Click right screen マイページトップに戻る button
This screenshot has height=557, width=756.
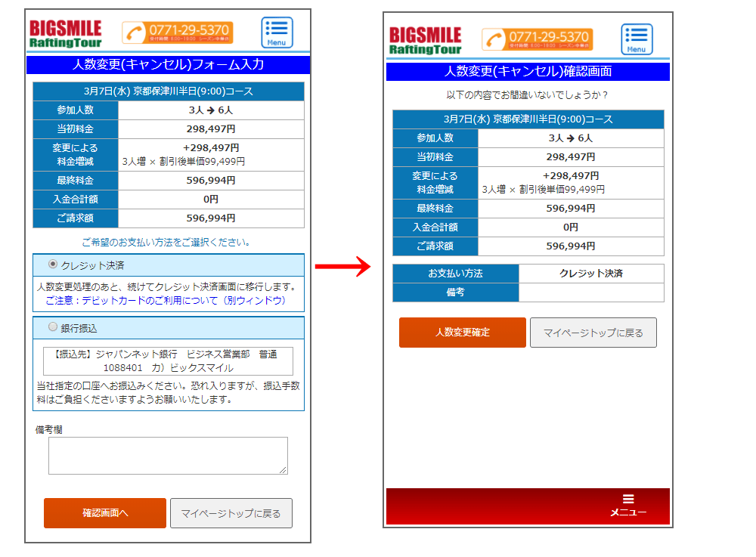pos(593,333)
